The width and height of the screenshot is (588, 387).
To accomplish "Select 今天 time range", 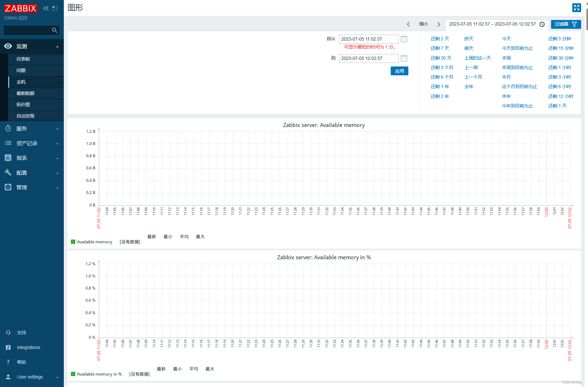I will 506,39.
